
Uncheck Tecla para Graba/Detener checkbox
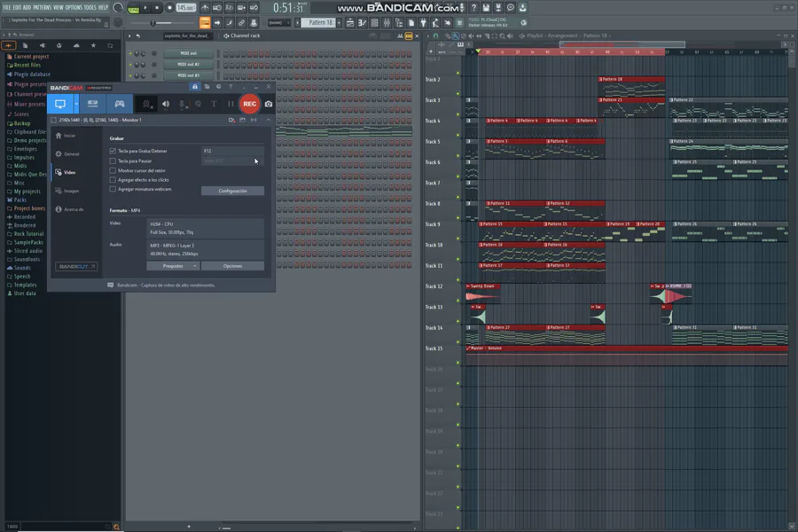click(x=113, y=152)
